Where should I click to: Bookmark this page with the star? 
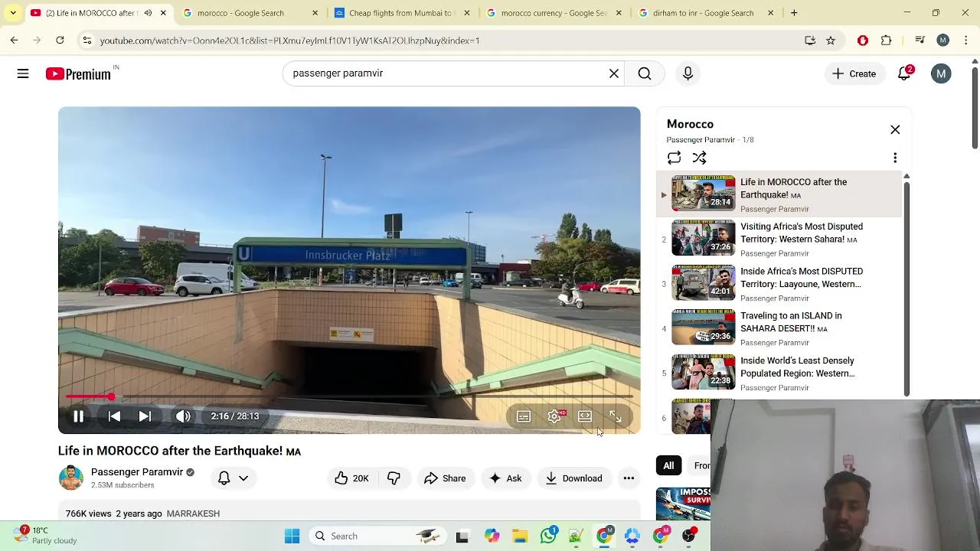pyautogui.click(x=831, y=41)
